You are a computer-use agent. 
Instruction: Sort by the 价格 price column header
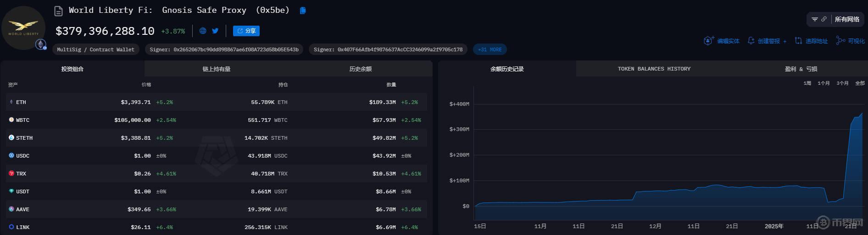[146, 85]
